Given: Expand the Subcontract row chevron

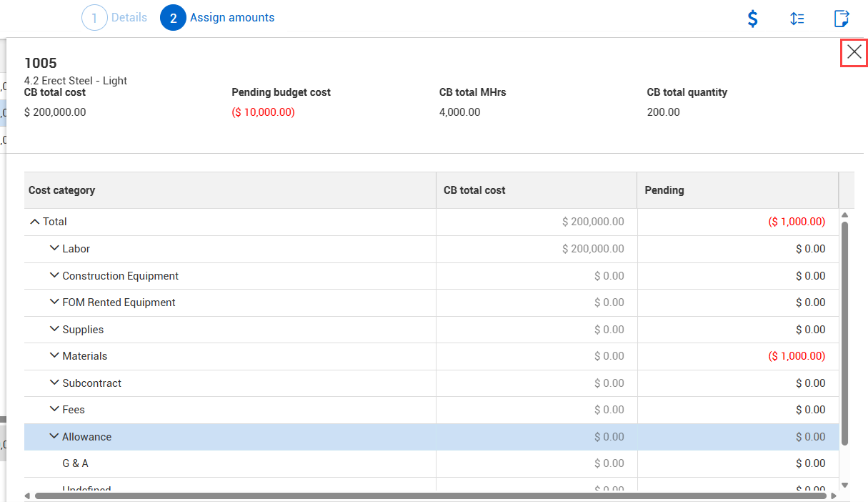Looking at the screenshot, I should (x=54, y=383).
